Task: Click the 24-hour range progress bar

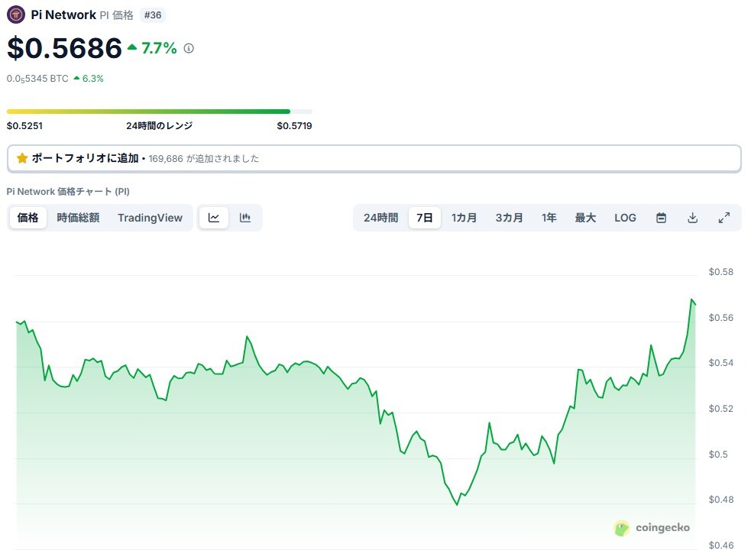Action: (x=160, y=112)
